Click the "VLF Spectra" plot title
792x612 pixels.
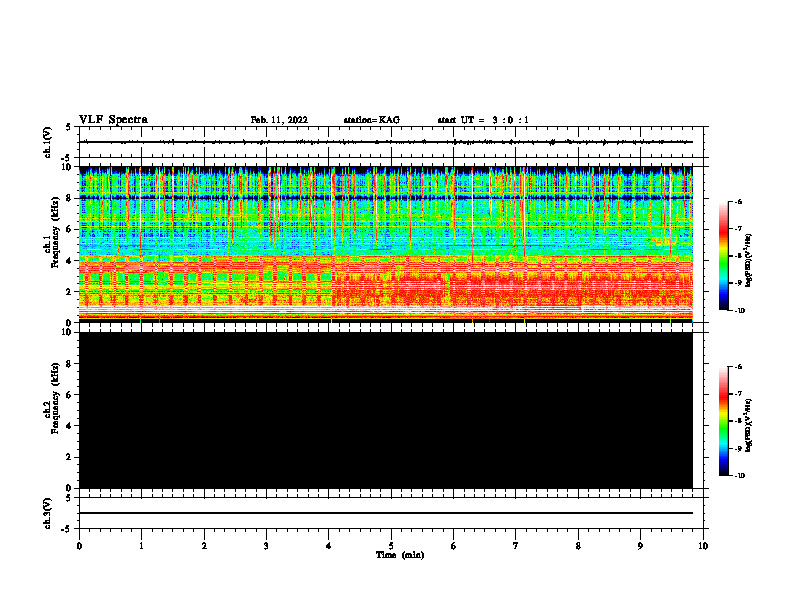point(113,120)
